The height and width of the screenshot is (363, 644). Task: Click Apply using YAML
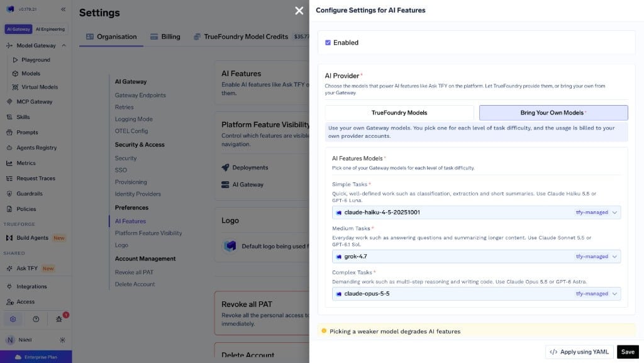coord(579,352)
